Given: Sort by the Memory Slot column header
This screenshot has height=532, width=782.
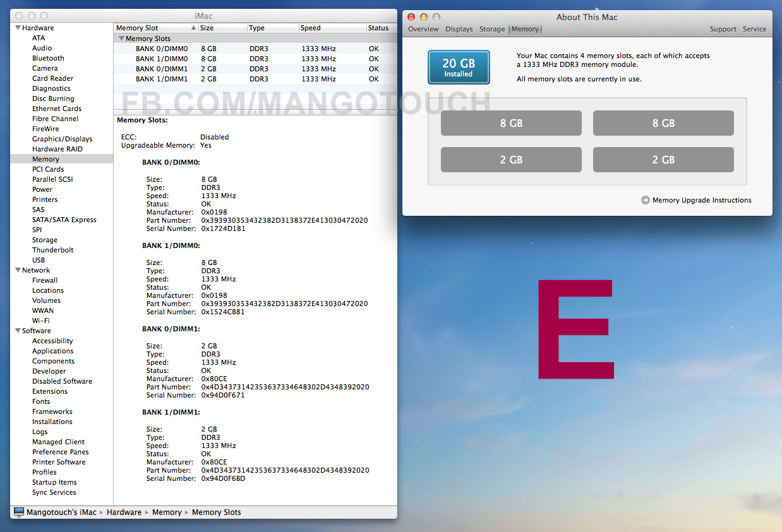Looking at the screenshot, I should pos(155,28).
